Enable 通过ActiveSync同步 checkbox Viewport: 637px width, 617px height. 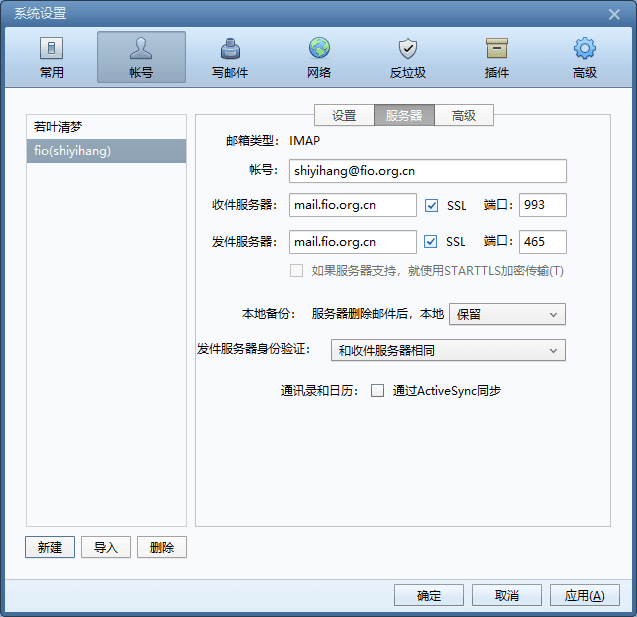coord(378,391)
